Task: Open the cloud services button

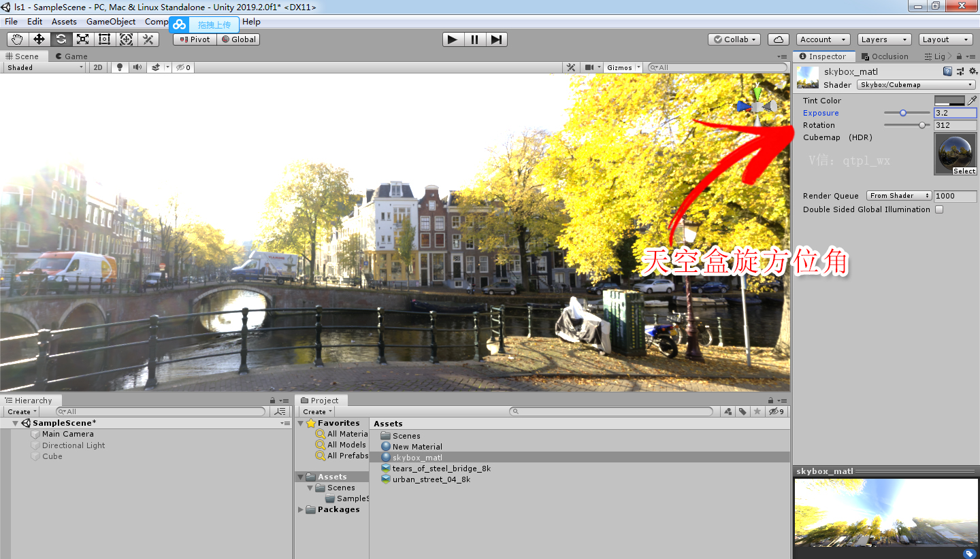Action: pyautogui.click(x=779, y=39)
